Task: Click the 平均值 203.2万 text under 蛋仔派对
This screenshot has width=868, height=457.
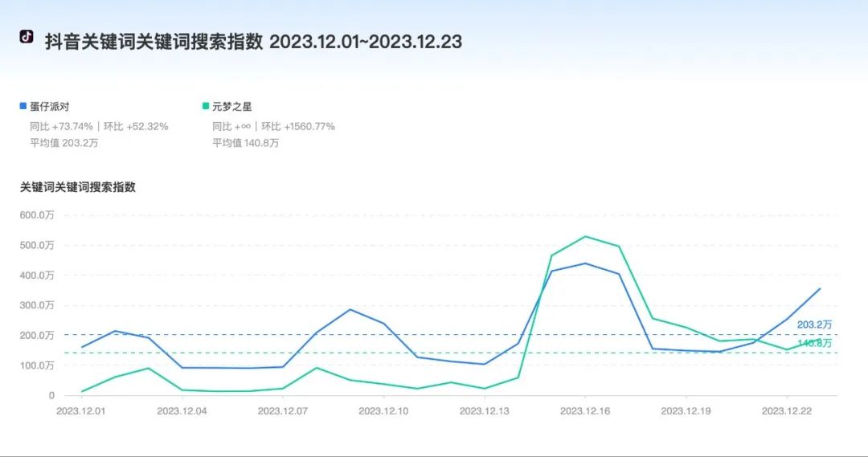Action: (63, 143)
